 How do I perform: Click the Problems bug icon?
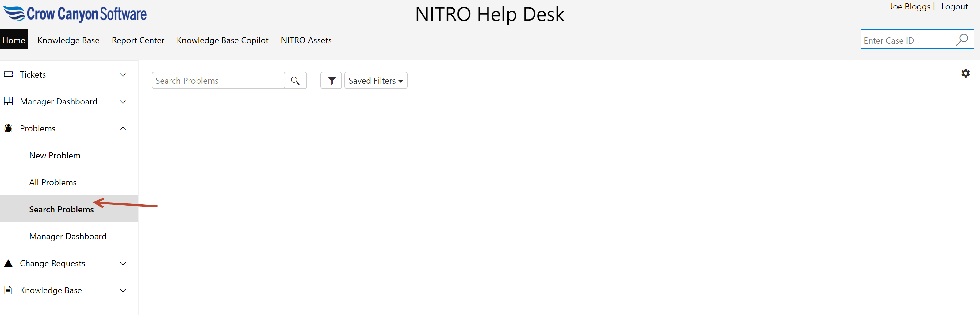pos(8,128)
